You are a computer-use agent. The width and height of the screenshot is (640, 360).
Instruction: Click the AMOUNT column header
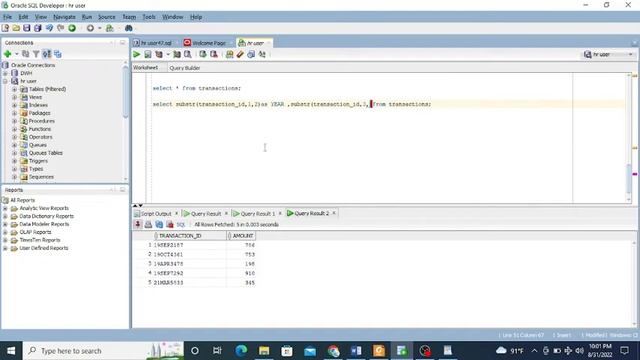tap(241, 236)
